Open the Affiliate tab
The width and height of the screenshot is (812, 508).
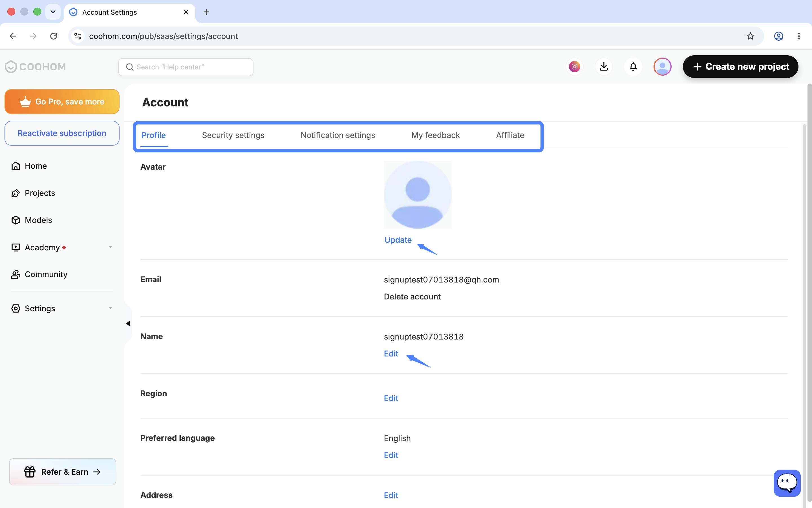(510, 135)
